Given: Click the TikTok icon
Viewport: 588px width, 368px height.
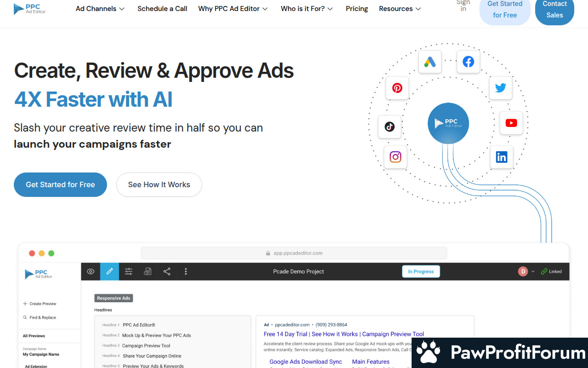Looking at the screenshot, I should [x=390, y=127].
